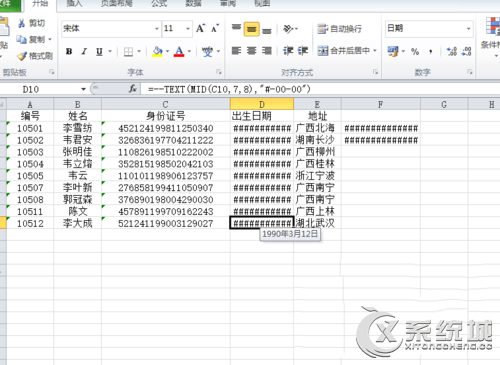Toggle Italic formatting
The height and width of the screenshot is (365, 500).
click(84, 51)
